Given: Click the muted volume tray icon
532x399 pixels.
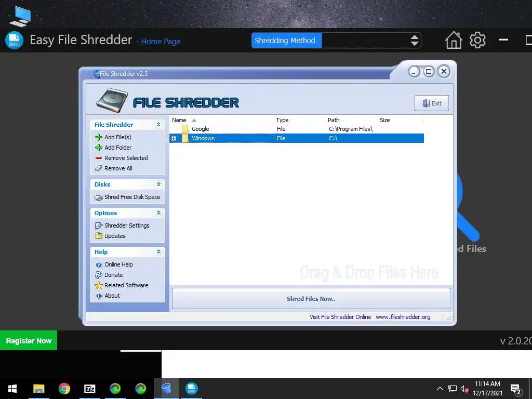Looking at the screenshot, I should (x=465, y=389).
